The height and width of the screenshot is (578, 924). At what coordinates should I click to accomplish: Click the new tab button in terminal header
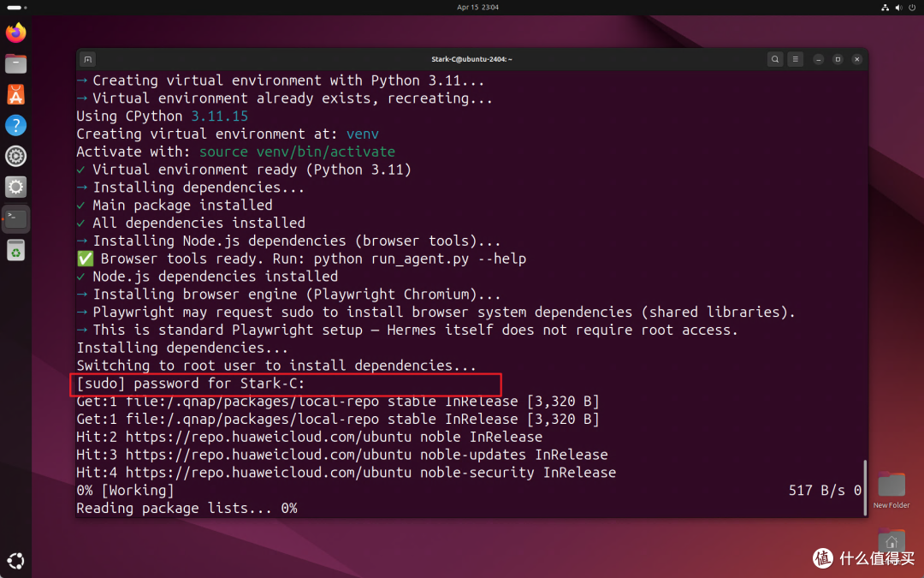point(88,59)
